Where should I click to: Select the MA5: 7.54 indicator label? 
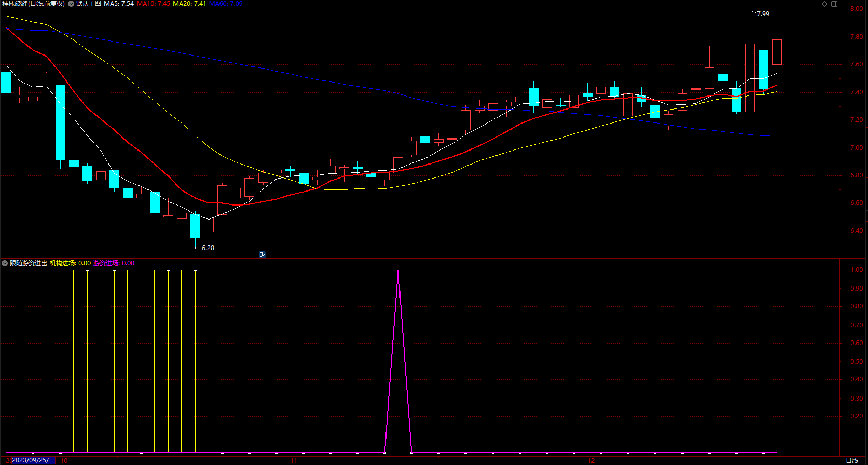(x=119, y=4)
